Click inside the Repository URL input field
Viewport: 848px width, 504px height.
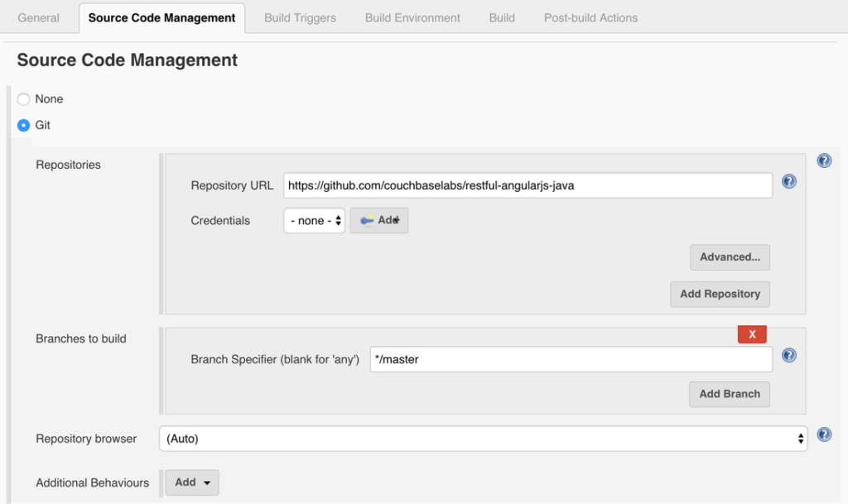coord(527,185)
